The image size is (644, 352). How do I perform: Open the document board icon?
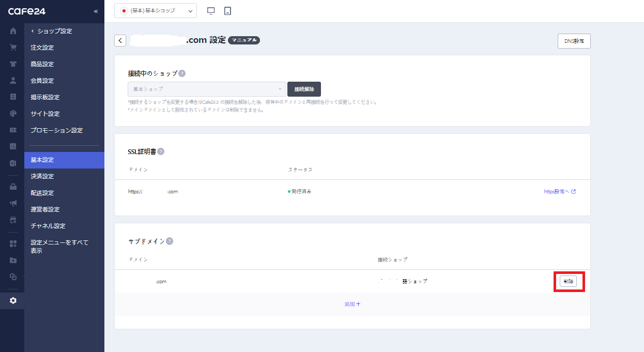[13, 97]
